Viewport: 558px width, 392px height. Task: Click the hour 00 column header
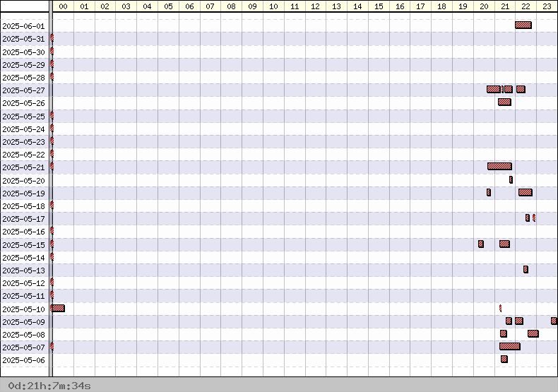click(63, 6)
